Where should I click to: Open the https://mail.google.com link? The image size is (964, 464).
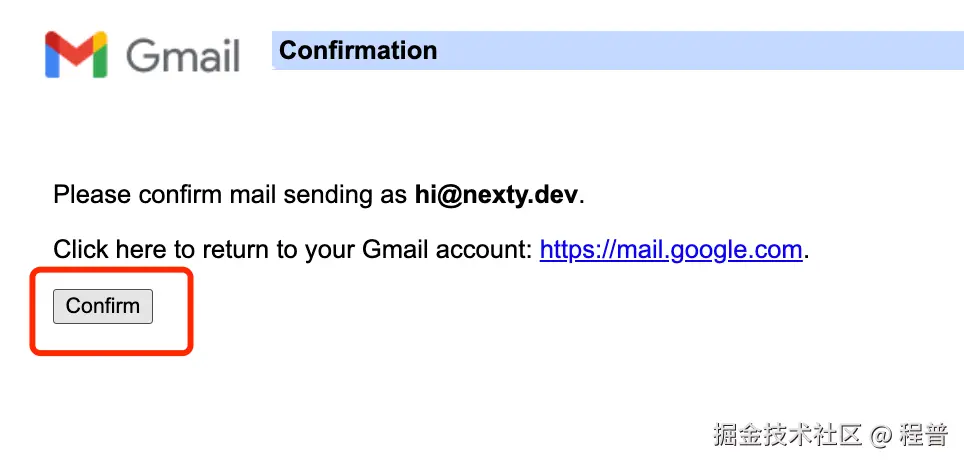pos(671,250)
